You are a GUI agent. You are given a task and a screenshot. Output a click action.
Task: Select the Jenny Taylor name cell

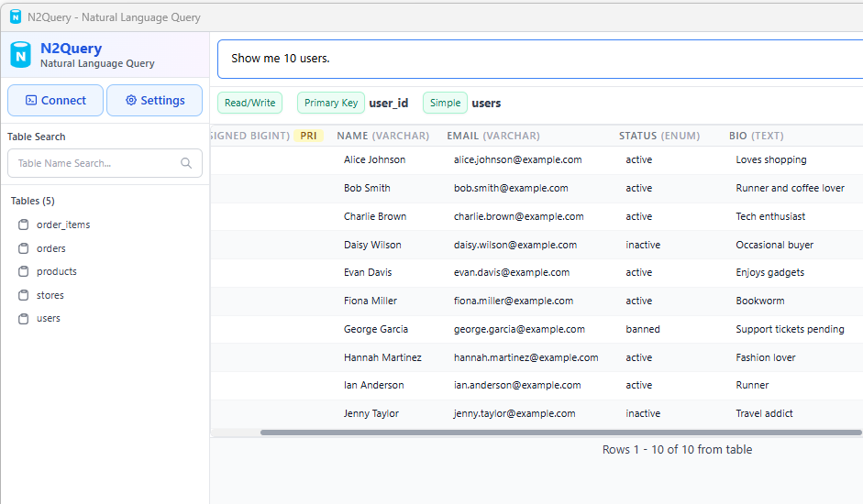pos(371,414)
